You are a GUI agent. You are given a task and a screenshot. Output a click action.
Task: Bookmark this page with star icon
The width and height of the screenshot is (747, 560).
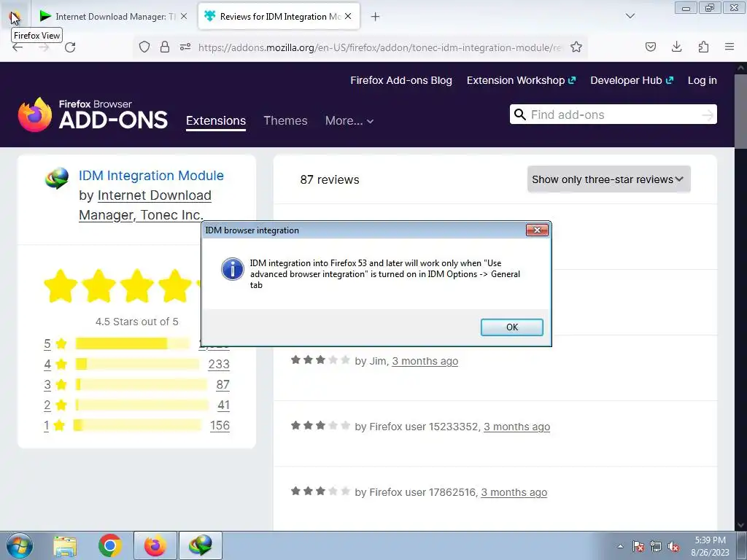[576, 47]
